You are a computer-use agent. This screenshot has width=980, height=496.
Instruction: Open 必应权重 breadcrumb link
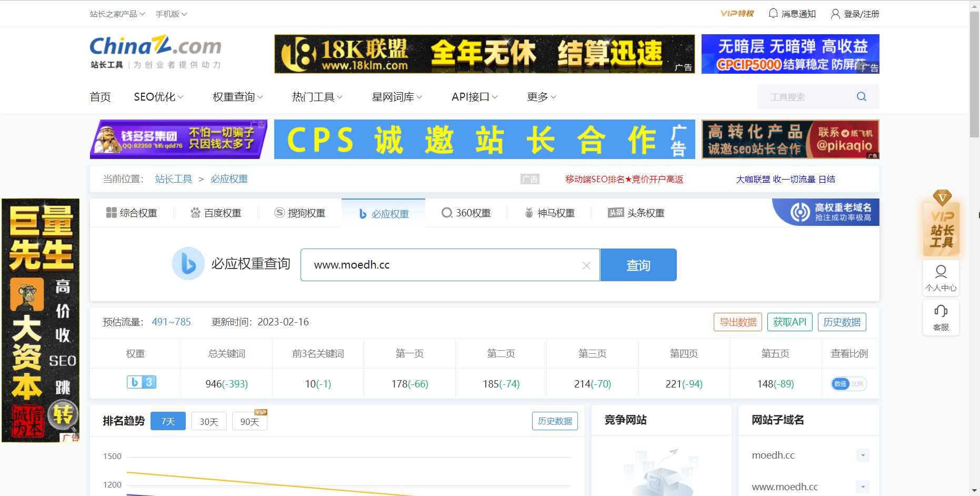pos(229,179)
